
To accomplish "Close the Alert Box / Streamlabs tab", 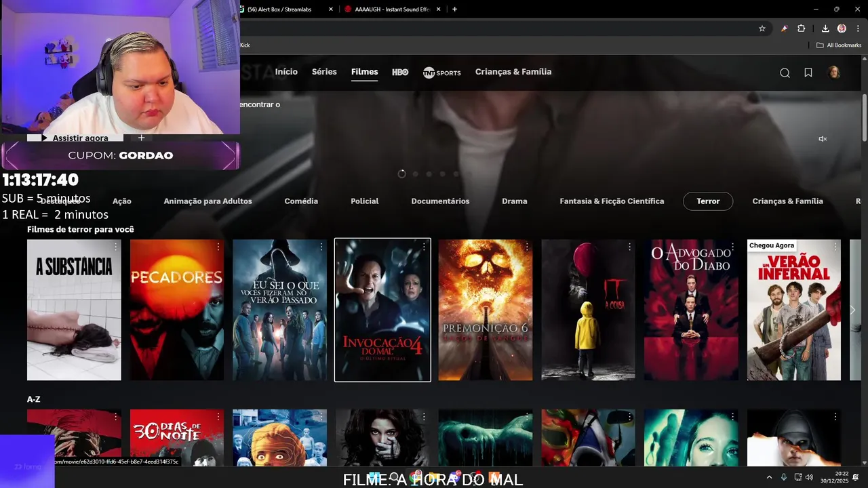I will [x=331, y=9].
